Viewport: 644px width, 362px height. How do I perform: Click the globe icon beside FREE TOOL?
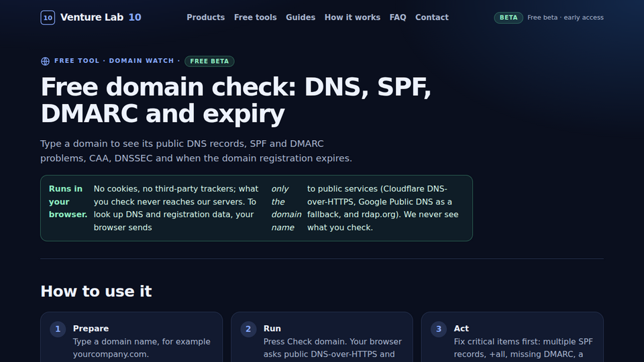(x=45, y=61)
